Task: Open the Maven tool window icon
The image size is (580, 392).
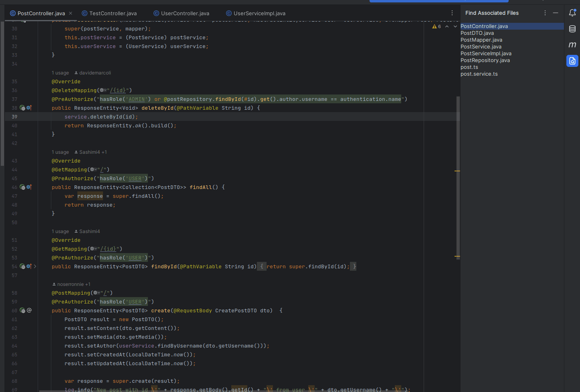Action: 572,45
